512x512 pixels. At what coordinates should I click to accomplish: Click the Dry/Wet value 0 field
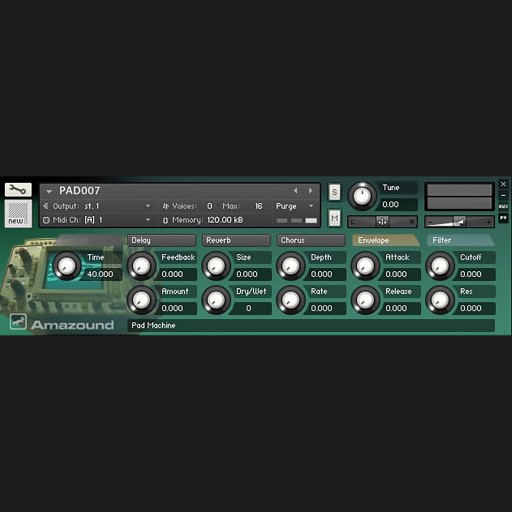[251, 308]
